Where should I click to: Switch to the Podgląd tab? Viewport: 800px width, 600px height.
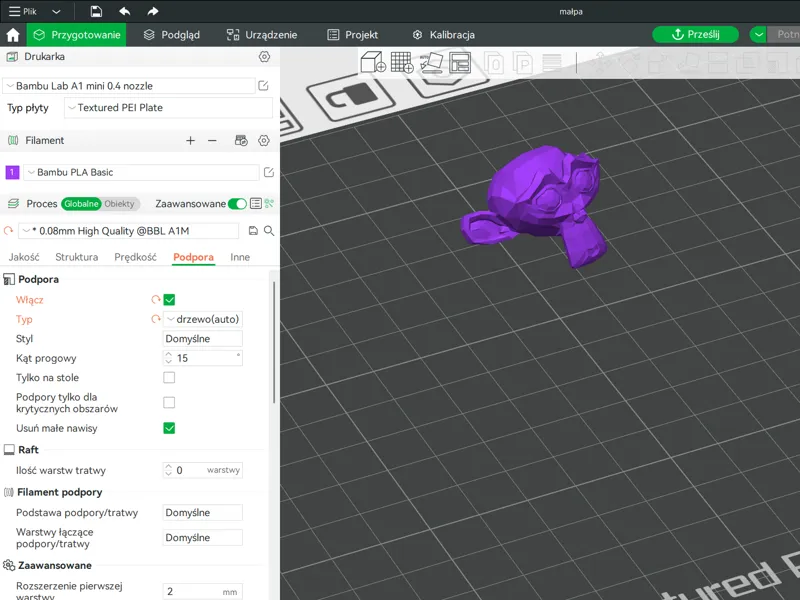click(171, 35)
